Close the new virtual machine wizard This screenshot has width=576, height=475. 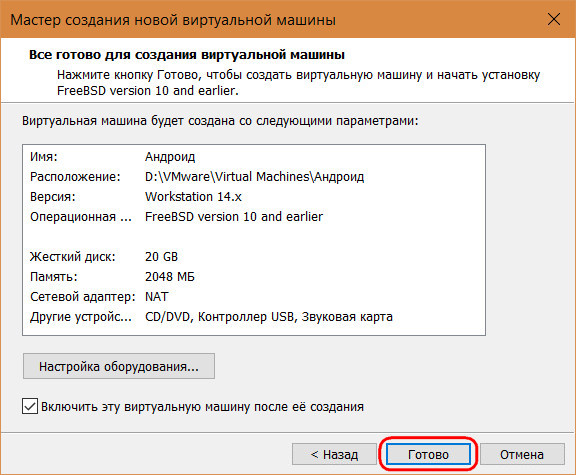pos(554,19)
